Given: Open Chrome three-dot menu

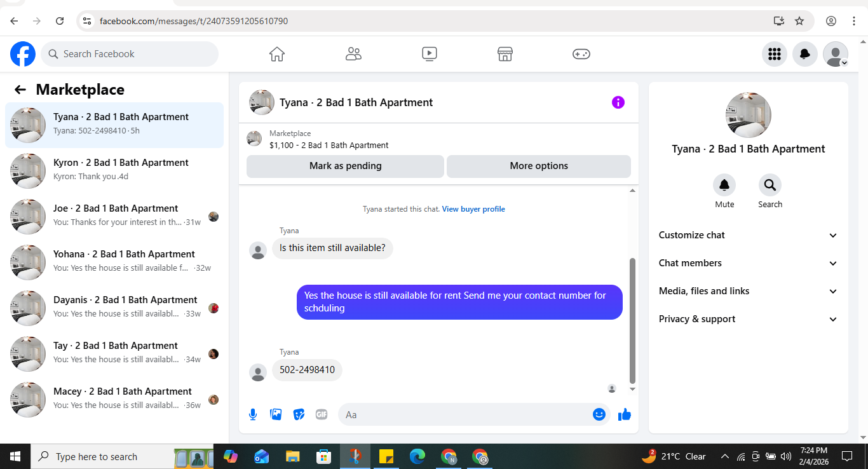Looking at the screenshot, I should (854, 21).
